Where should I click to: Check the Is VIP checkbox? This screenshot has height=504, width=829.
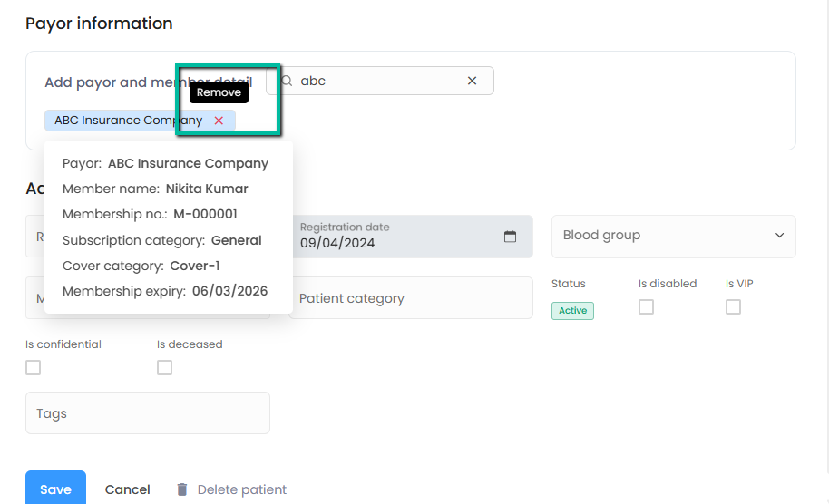tap(733, 307)
